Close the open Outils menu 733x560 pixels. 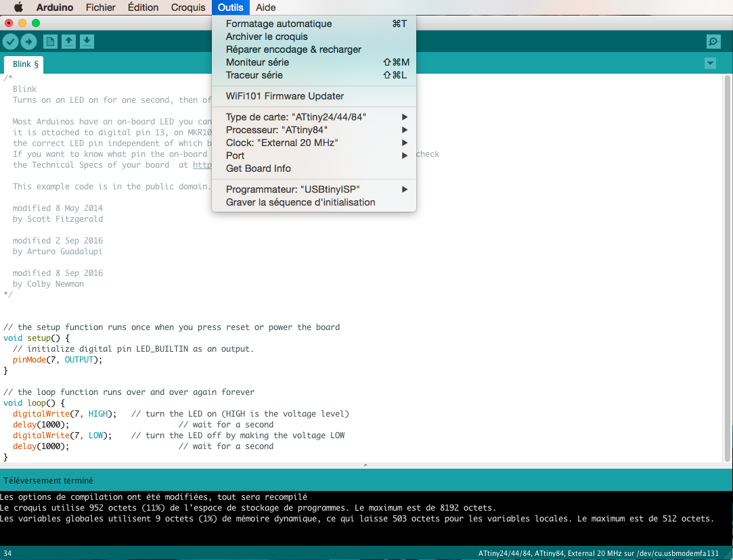(231, 7)
